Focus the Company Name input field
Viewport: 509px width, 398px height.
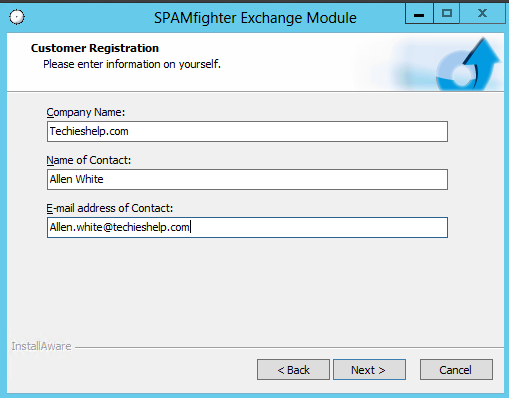coord(247,131)
